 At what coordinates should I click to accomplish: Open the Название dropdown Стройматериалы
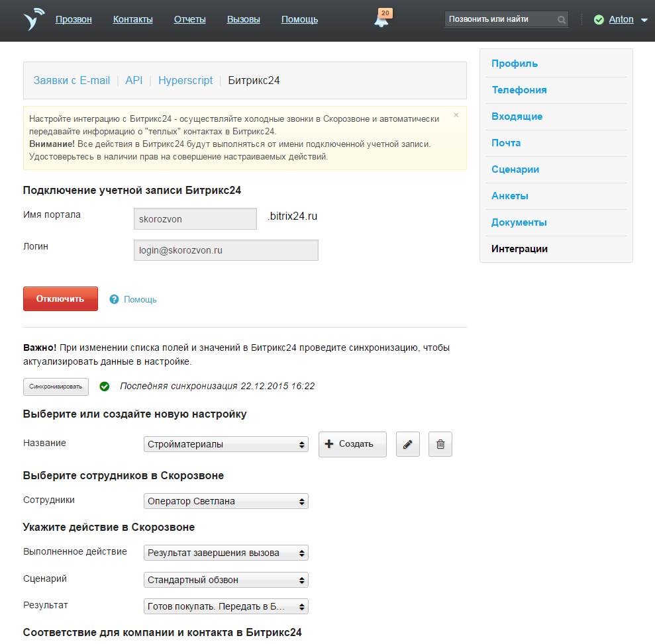226,444
